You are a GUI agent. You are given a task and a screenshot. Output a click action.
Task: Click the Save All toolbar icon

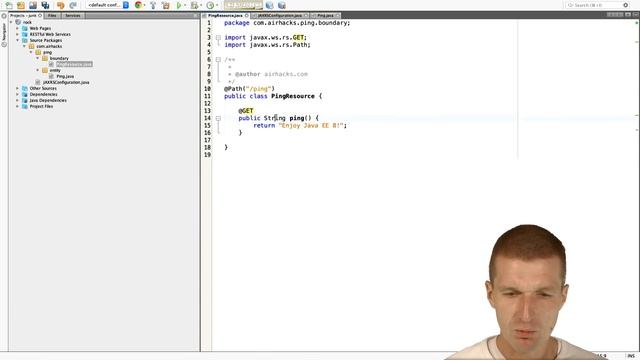click(45, 5)
